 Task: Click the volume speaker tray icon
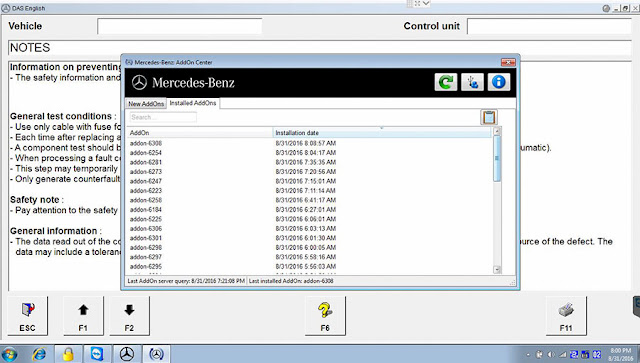[551, 354]
